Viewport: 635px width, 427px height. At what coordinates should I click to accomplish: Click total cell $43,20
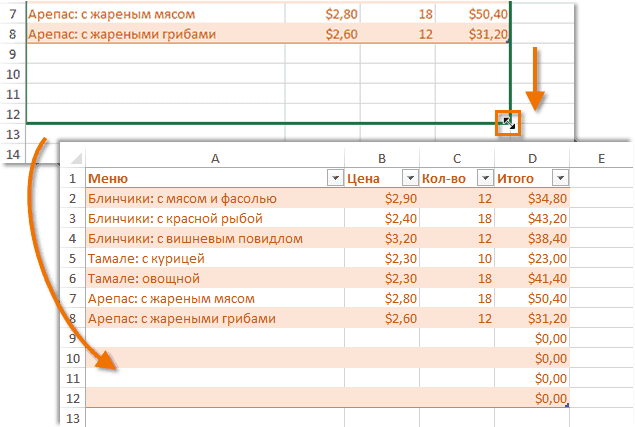532,218
